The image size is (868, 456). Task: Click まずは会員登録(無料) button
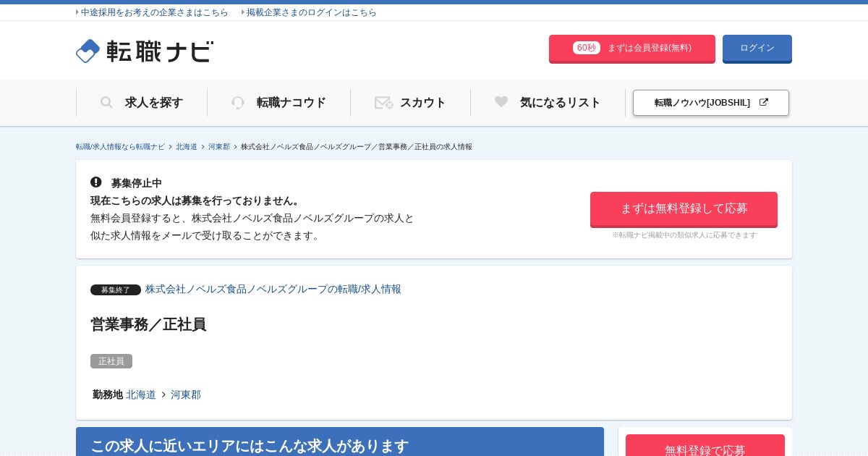coord(632,48)
